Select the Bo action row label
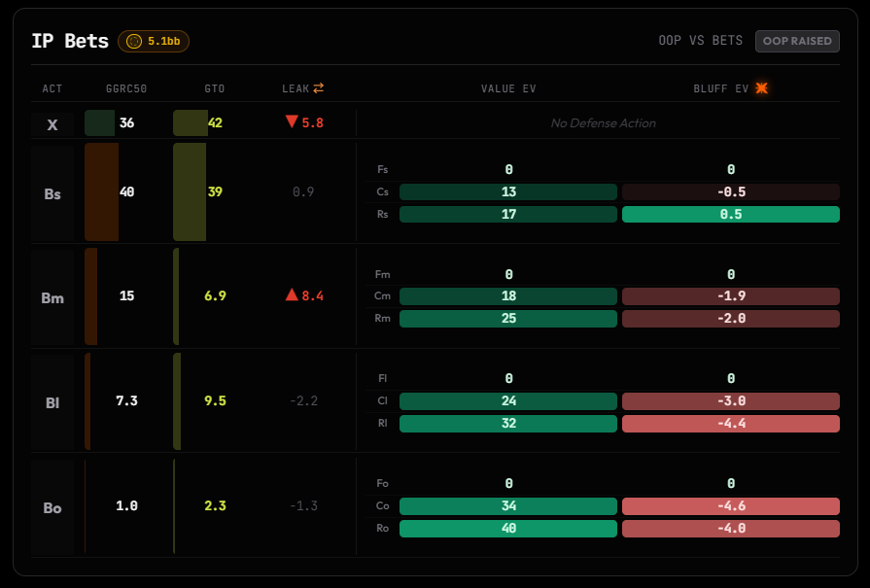Image resolution: width=870 pixels, height=588 pixels. pos(52,507)
